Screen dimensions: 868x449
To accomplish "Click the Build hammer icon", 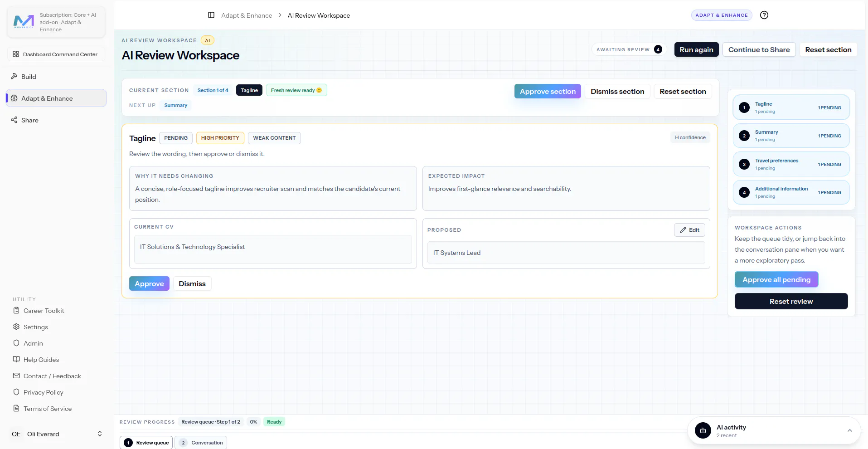I will [x=14, y=76].
